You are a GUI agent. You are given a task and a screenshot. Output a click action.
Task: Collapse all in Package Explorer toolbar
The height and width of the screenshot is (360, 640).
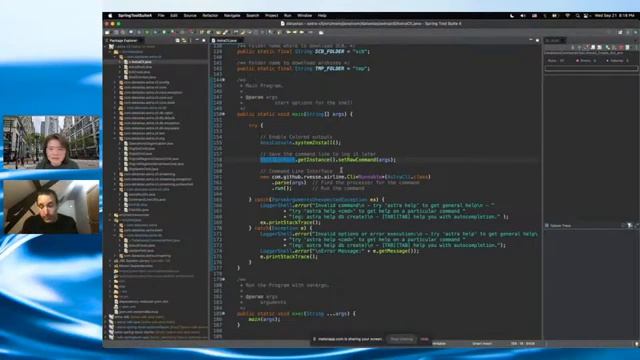click(178, 40)
